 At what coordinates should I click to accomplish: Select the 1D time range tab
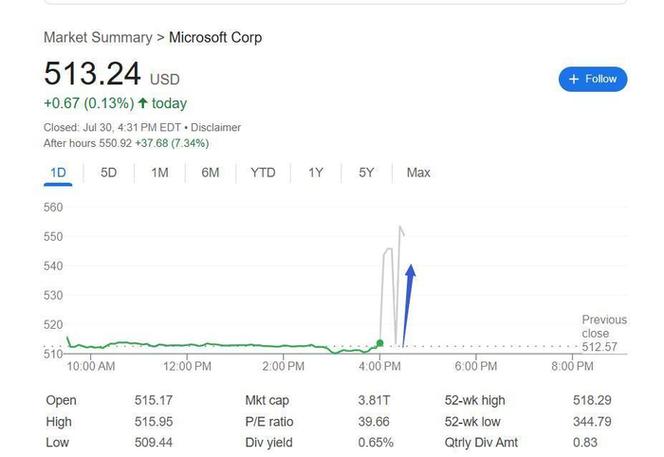point(58,173)
